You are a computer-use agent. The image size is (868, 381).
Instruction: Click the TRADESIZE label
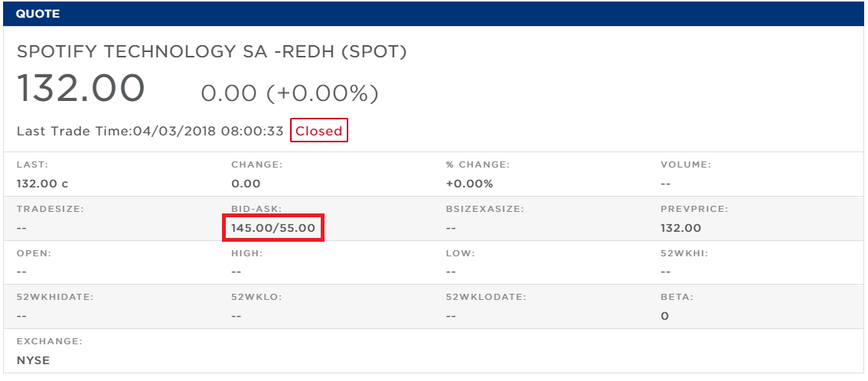[x=50, y=209]
